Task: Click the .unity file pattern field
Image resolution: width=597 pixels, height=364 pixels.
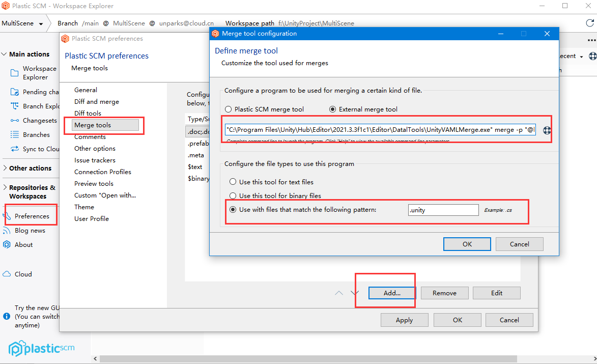Action: [x=443, y=210]
